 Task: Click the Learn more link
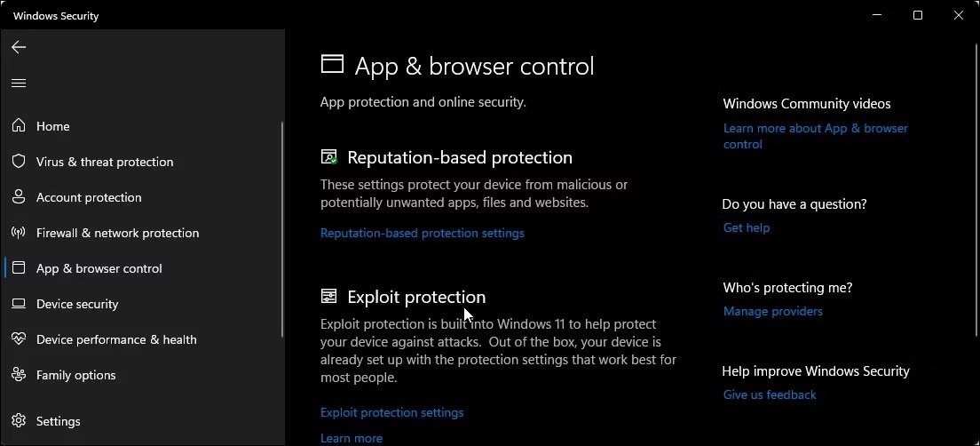click(352, 439)
